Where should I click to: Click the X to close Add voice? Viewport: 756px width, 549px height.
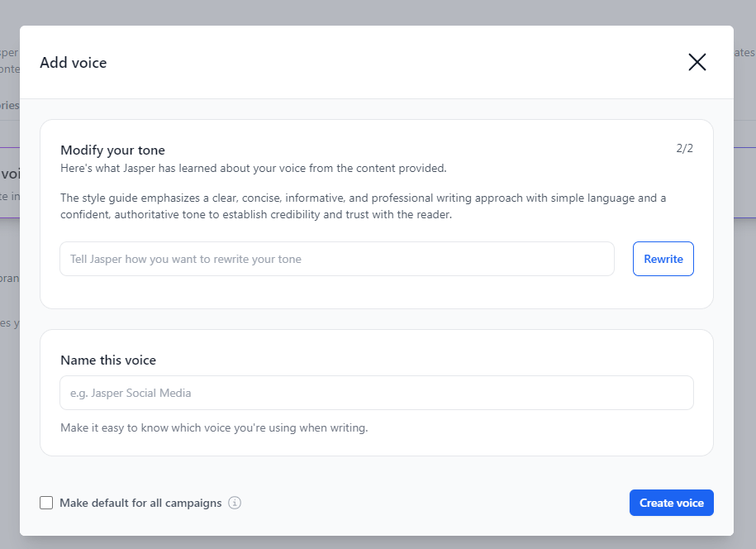pyautogui.click(x=697, y=62)
